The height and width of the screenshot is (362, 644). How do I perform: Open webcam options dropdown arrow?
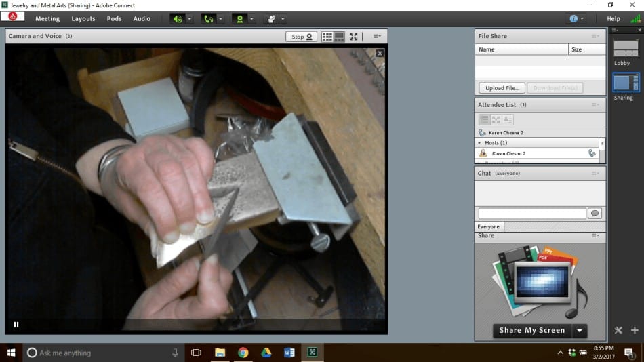tap(251, 19)
